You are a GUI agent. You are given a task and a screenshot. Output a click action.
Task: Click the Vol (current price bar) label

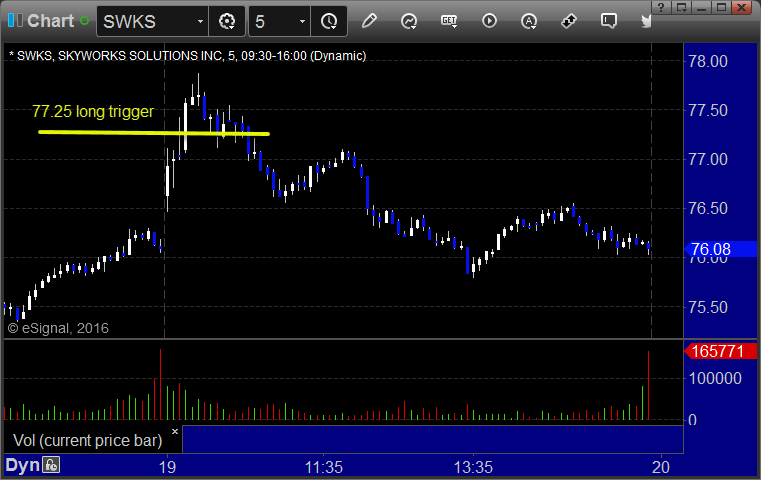coord(87,440)
